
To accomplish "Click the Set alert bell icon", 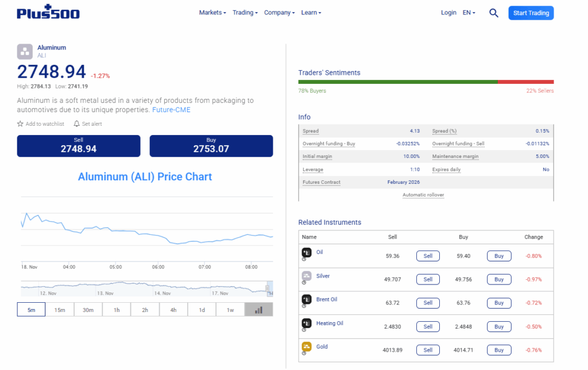I will (76, 124).
